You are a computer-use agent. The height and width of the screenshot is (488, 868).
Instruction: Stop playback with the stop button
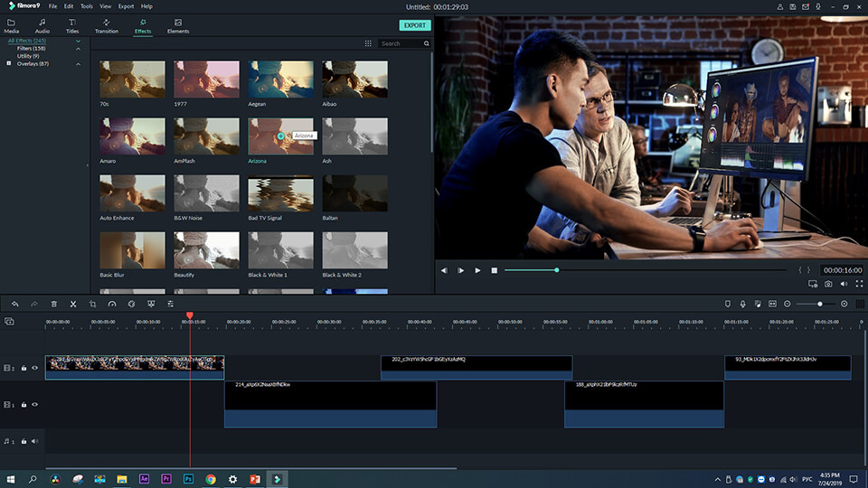click(495, 270)
